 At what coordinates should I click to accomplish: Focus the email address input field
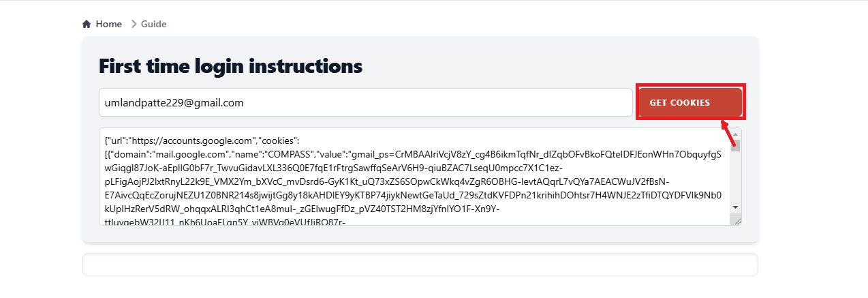pyautogui.click(x=366, y=102)
